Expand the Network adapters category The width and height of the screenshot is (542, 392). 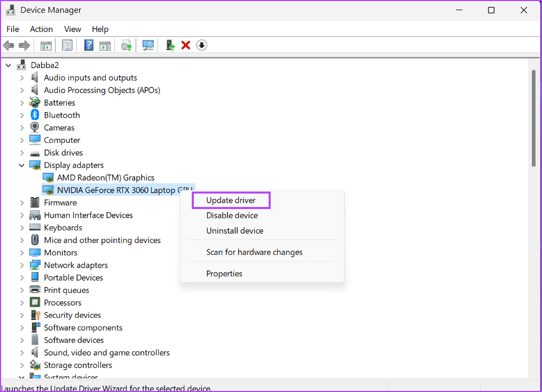pyautogui.click(x=21, y=265)
